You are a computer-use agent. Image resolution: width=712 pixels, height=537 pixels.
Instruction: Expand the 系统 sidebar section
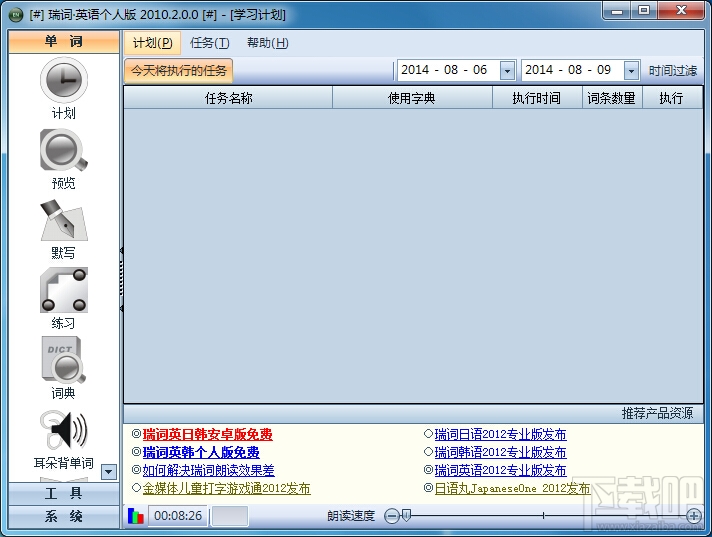(x=64, y=517)
